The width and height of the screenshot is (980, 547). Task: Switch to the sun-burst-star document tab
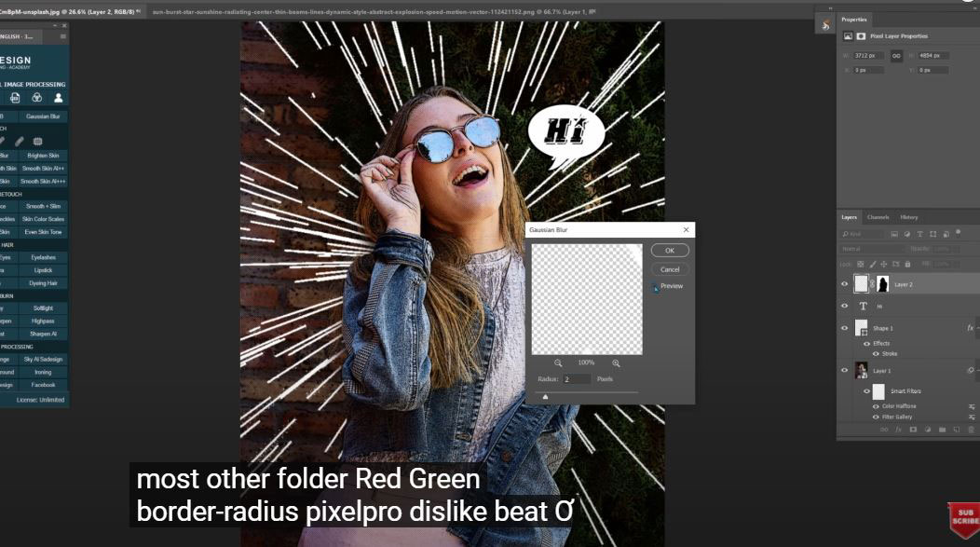click(372, 11)
